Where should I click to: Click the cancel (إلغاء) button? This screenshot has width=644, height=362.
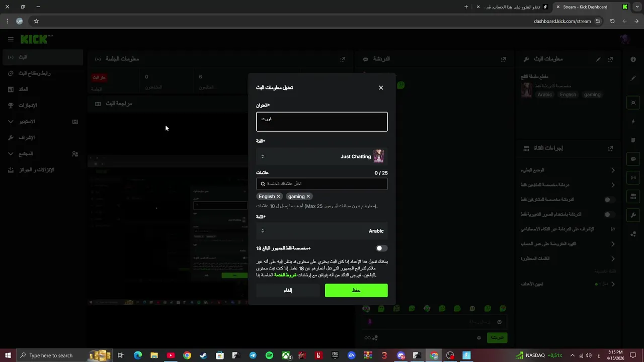click(288, 290)
